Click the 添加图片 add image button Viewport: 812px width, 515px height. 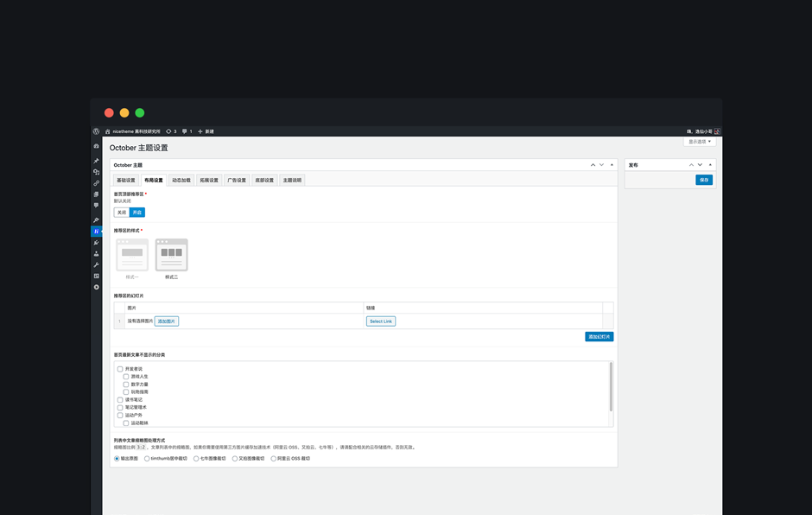point(167,321)
